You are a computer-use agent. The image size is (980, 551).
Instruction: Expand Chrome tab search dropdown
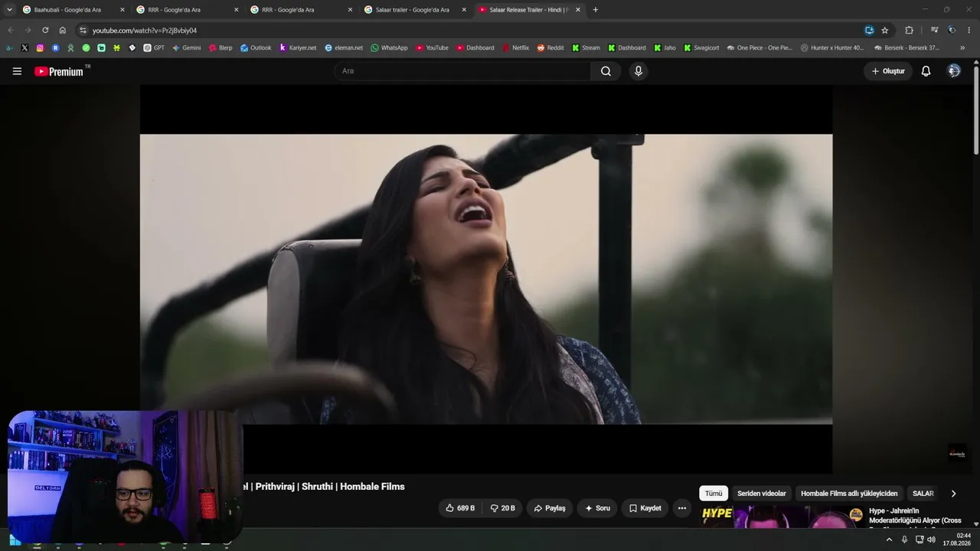coord(9,10)
